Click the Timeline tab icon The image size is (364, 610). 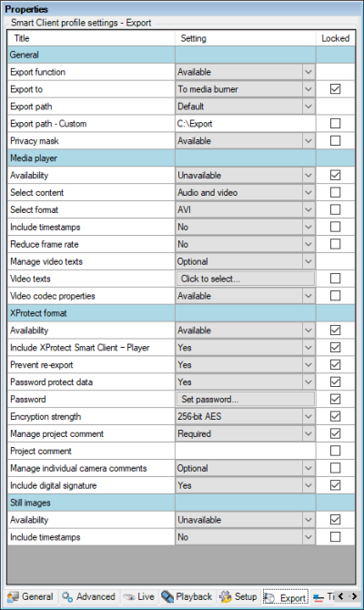[x=318, y=597]
